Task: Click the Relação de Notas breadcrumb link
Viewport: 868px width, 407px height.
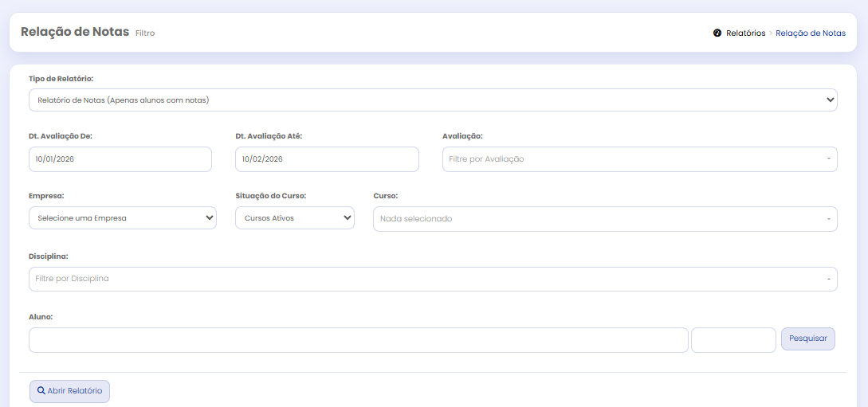Action: click(810, 33)
